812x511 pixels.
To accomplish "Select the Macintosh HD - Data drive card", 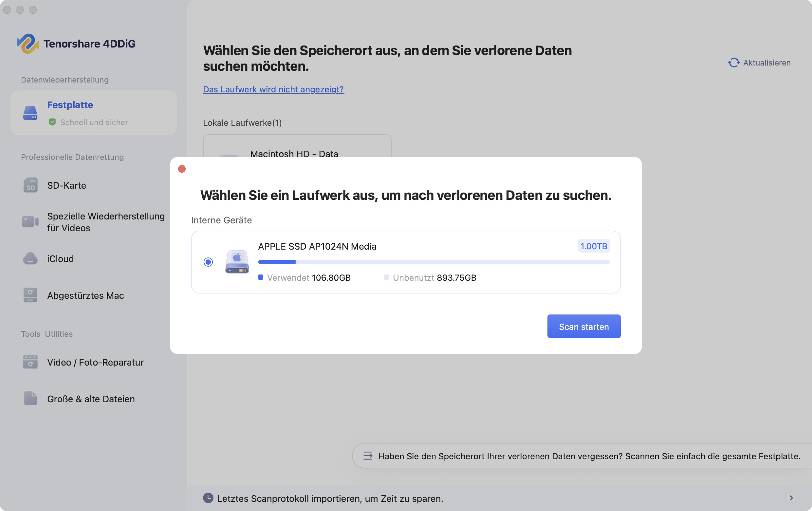I will (297, 147).
